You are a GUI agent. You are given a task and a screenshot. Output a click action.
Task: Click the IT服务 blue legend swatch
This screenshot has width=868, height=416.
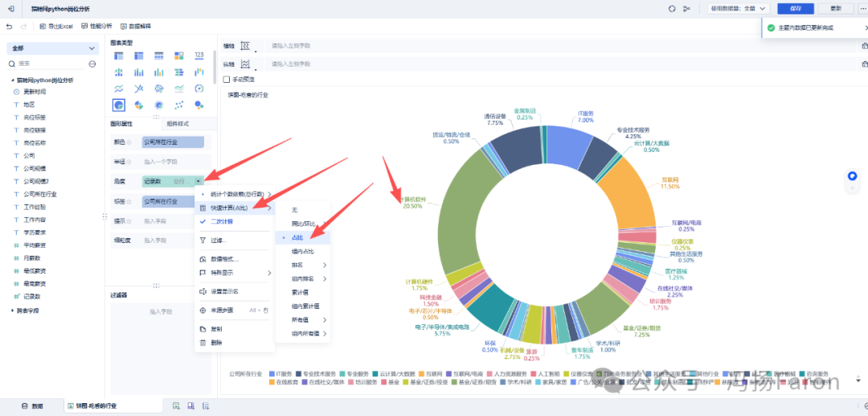272,374
